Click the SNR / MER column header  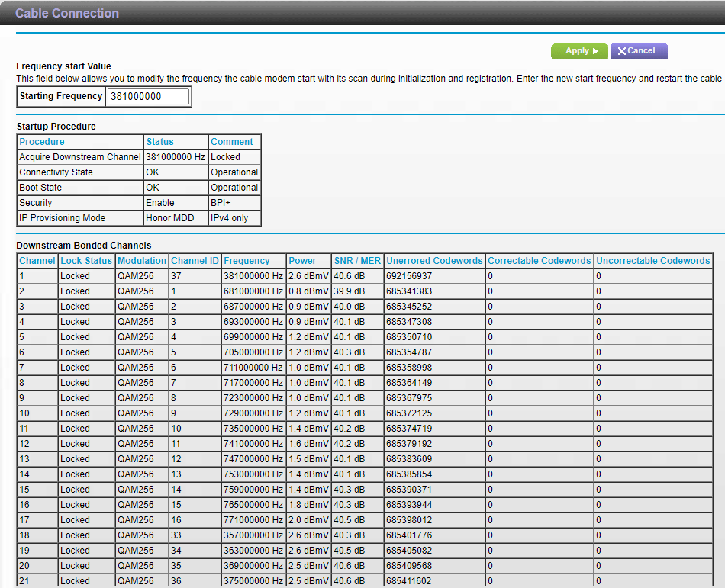tap(357, 261)
